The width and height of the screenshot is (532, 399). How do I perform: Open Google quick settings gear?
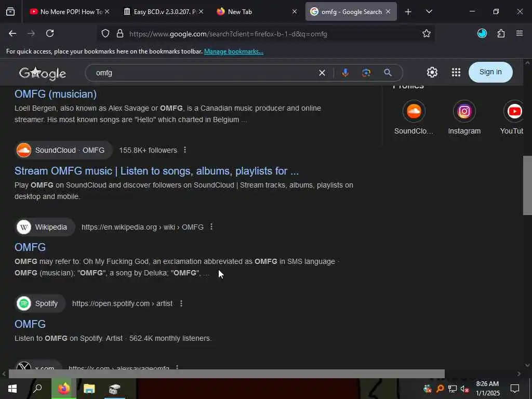point(432,72)
